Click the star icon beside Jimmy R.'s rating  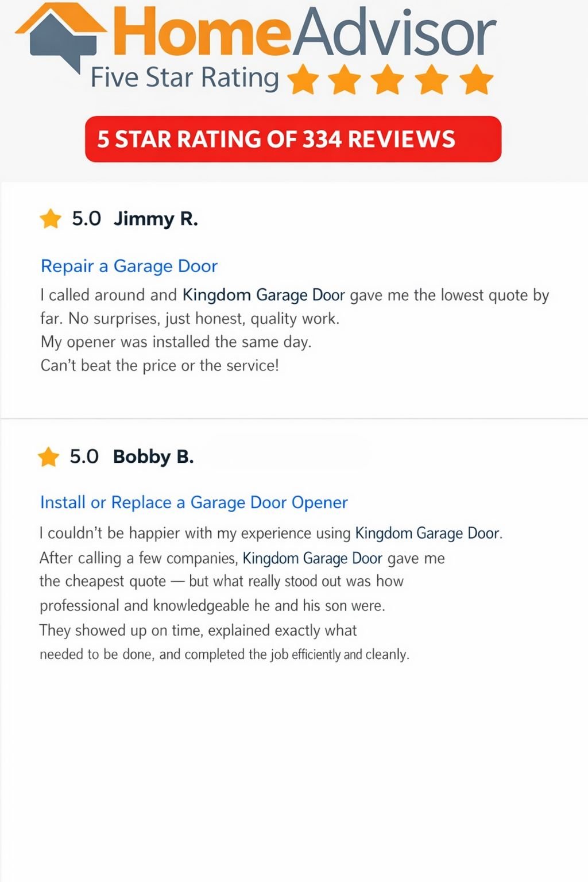51,219
